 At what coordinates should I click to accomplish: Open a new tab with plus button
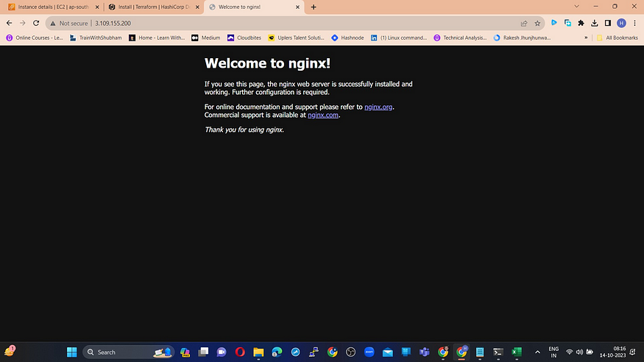[314, 7]
